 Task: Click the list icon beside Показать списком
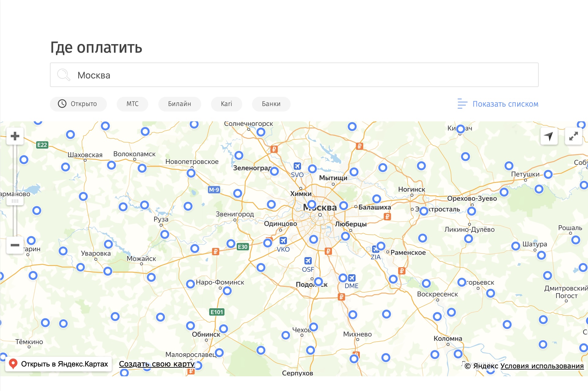462,104
